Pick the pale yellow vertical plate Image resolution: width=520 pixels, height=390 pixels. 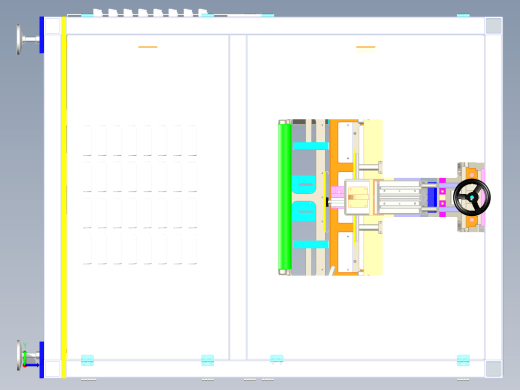point(373,197)
